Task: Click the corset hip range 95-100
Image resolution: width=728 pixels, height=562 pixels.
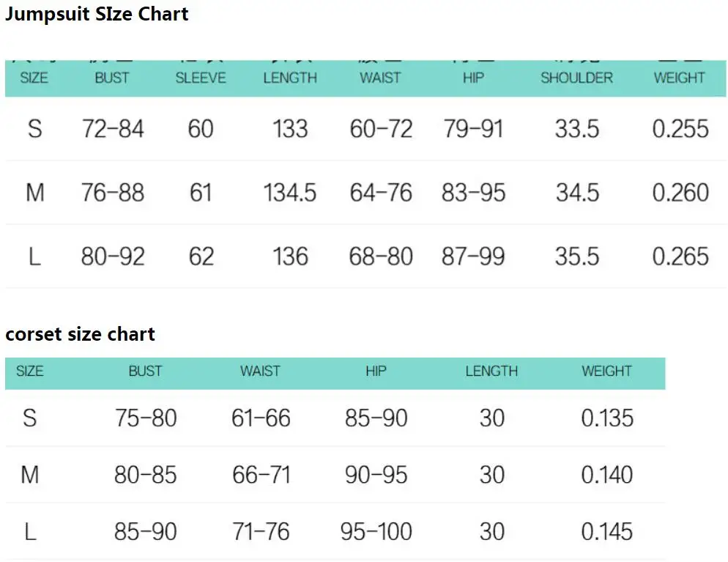Action: click(376, 531)
